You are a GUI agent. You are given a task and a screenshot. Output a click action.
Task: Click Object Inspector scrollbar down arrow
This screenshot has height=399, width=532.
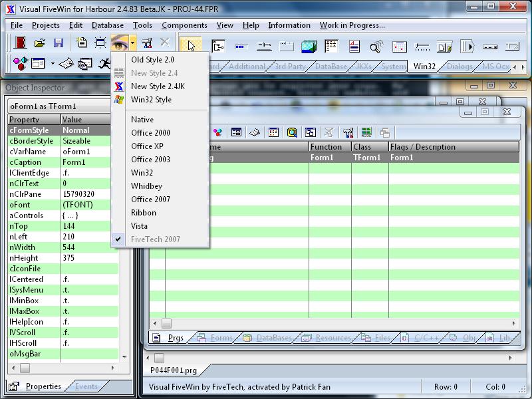[124, 358]
